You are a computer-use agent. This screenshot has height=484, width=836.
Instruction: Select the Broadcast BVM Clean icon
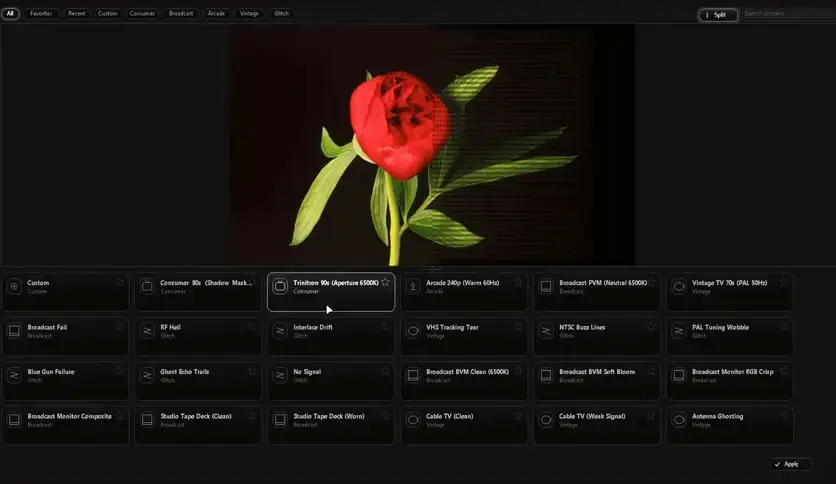413,375
